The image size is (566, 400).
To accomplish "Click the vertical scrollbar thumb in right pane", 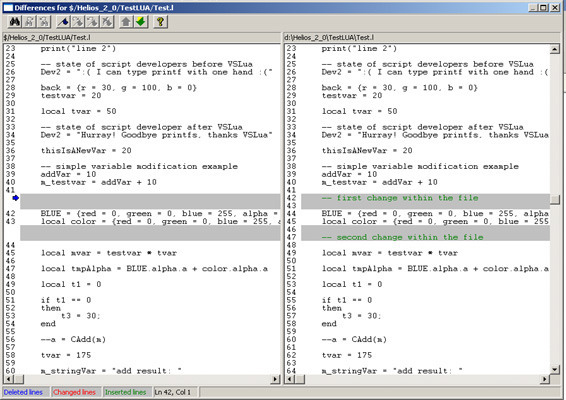I will (x=555, y=199).
